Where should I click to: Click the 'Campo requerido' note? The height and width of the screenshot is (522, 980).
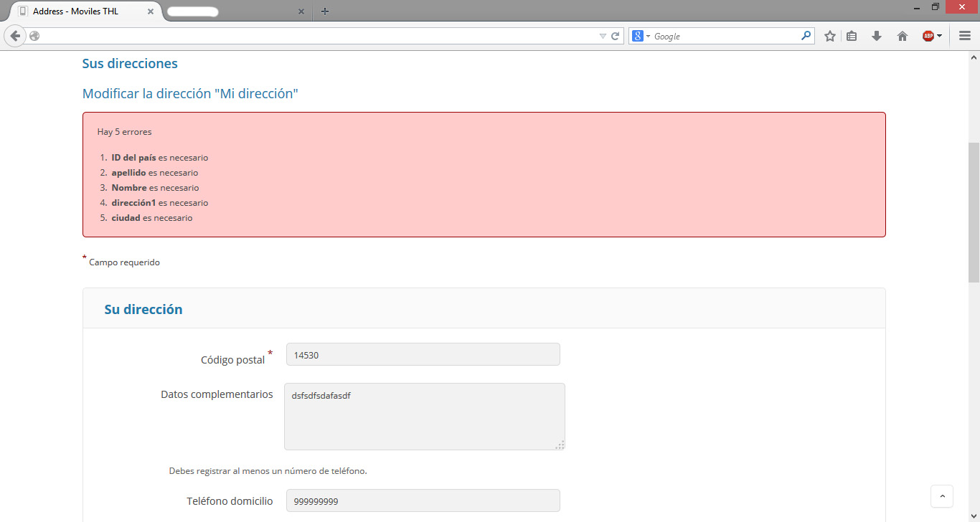(124, 262)
